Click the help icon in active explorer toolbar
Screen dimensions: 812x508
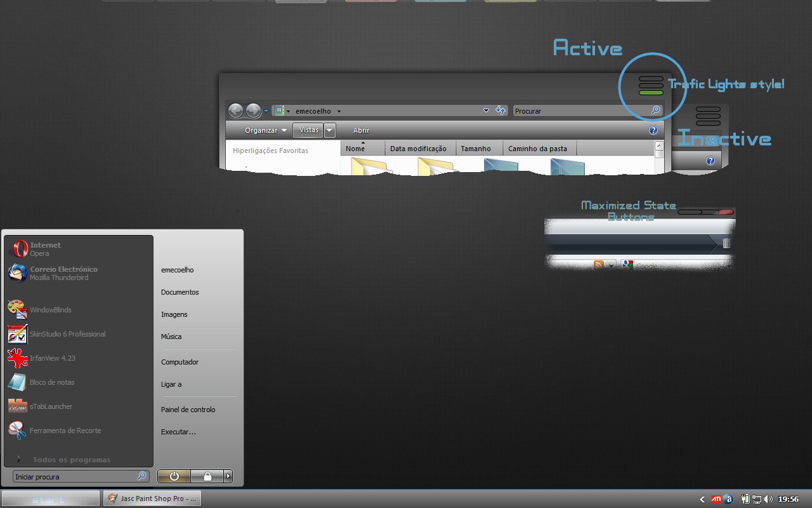(653, 130)
